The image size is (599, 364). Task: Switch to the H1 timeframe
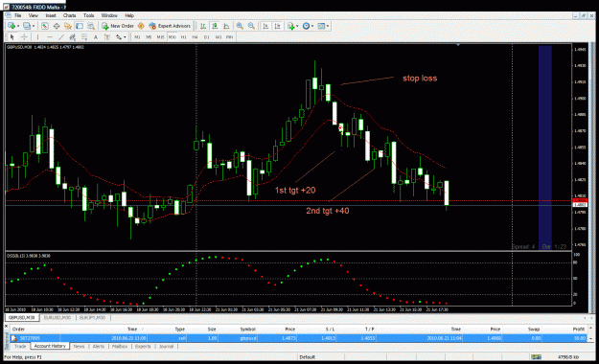[x=183, y=37]
